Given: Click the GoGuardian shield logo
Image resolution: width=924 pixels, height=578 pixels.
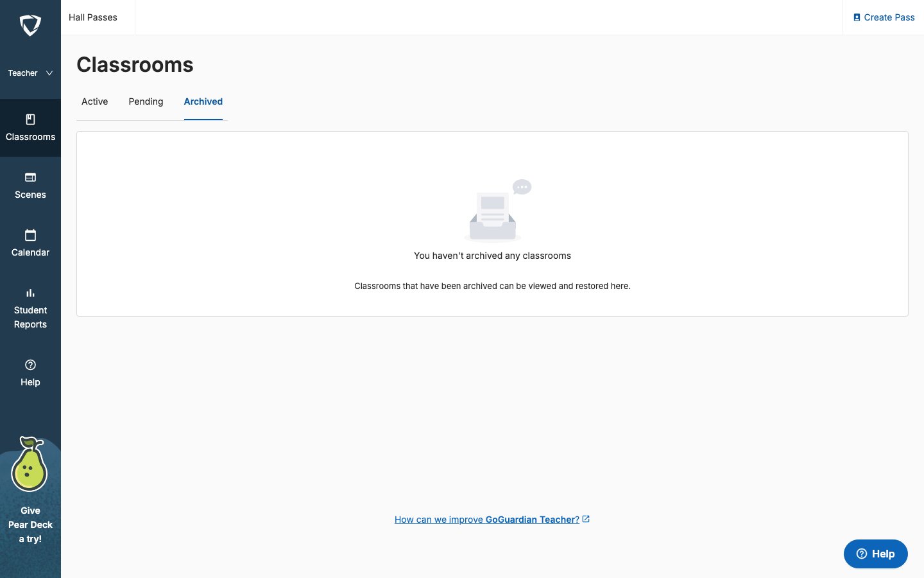Looking at the screenshot, I should (x=30, y=26).
